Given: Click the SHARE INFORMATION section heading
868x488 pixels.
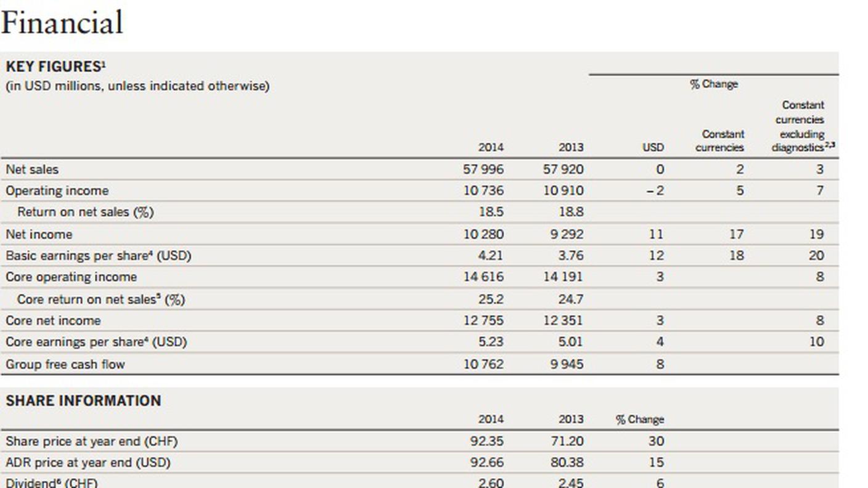Looking at the screenshot, I should (x=83, y=401).
